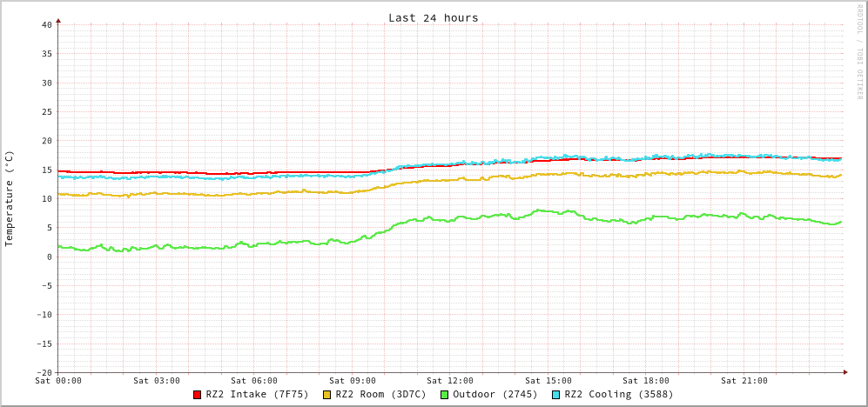Click the yellow RZ2 Room legend swatch
This screenshot has width=868, height=407.
click(327, 395)
